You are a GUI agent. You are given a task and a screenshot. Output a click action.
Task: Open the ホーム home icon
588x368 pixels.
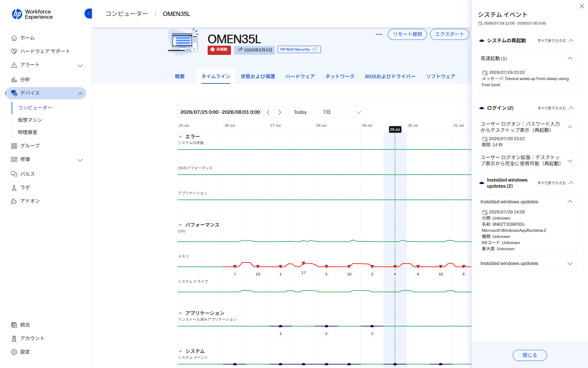coord(14,38)
